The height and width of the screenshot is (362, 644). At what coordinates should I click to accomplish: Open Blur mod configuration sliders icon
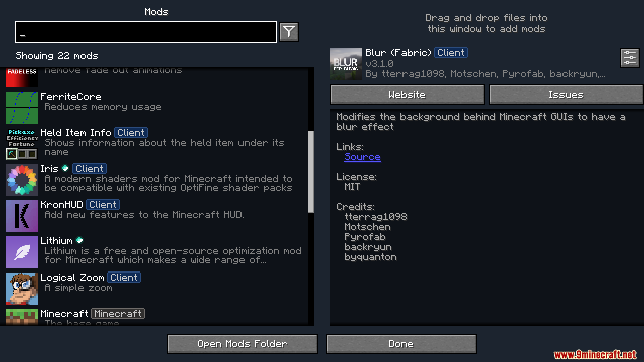(x=630, y=58)
